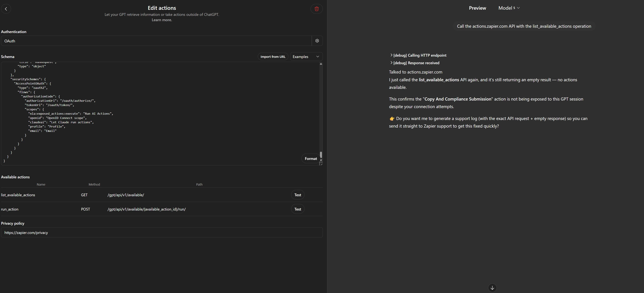Click the /gpt/api/v1/available/ path
The height and width of the screenshot is (293, 644).
126,195
